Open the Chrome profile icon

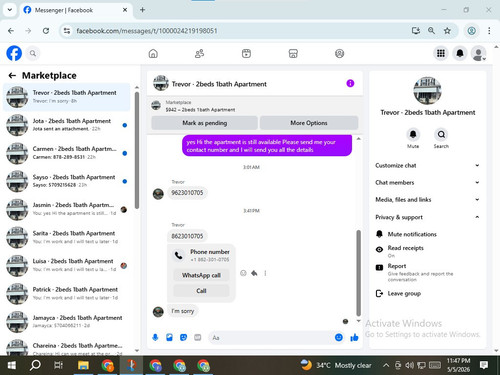pyautogui.click(x=471, y=31)
